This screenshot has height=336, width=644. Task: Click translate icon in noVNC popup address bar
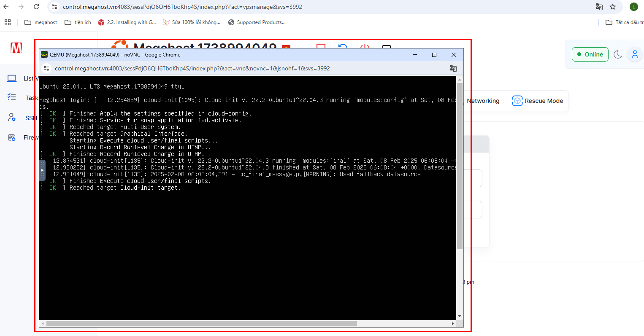(453, 68)
